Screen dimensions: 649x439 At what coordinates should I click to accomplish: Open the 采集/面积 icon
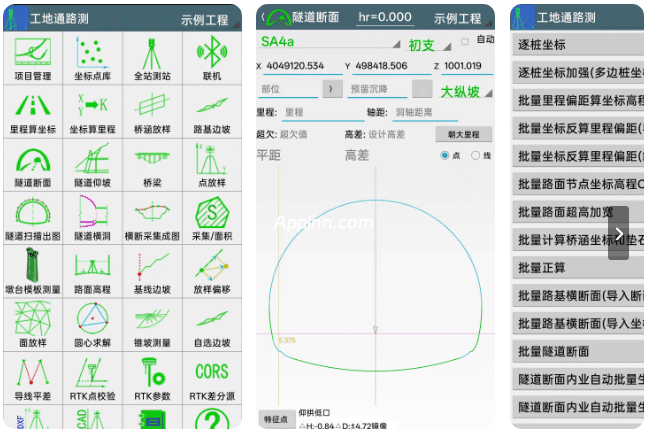(x=212, y=218)
